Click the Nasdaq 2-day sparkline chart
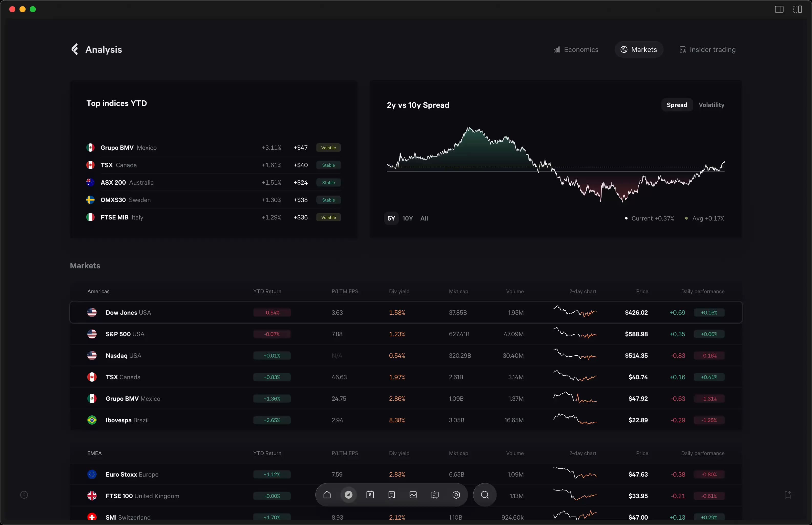Screen dimensions: 812x525 pyautogui.click(x=575, y=355)
